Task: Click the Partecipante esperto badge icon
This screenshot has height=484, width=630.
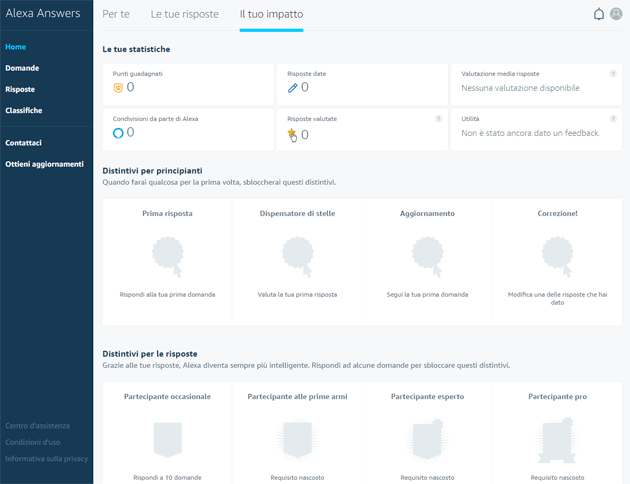Action: click(x=427, y=438)
